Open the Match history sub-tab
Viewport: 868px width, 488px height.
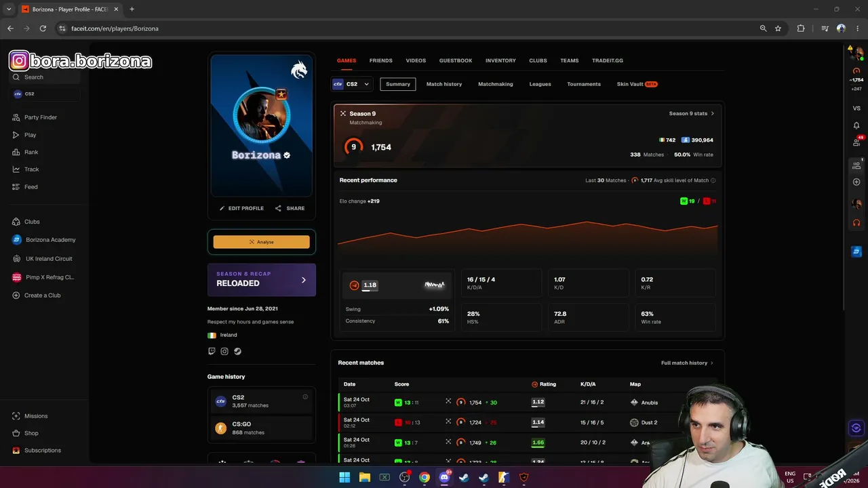tap(444, 84)
